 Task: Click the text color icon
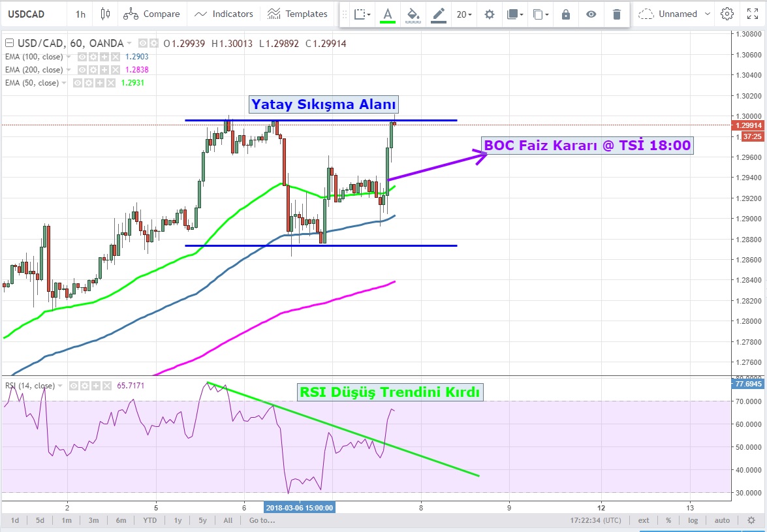tap(388, 14)
